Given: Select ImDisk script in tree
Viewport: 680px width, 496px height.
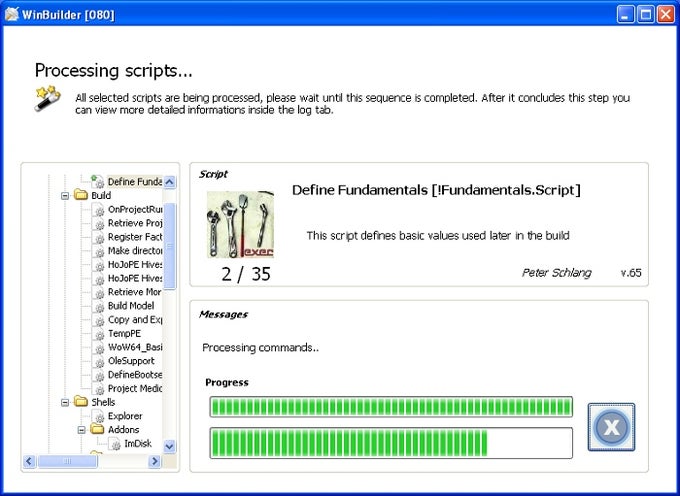Looking at the screenshot, I should point(138,444).
